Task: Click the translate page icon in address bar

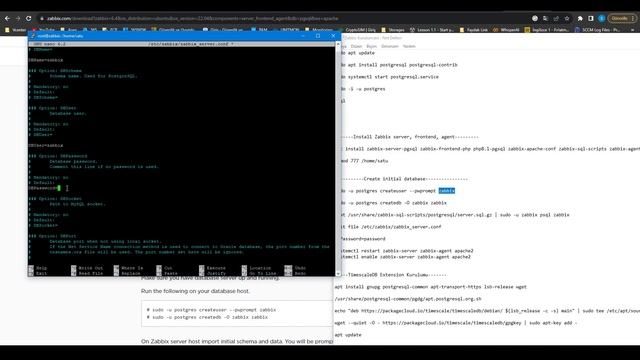Action: (x=545, y=18)
